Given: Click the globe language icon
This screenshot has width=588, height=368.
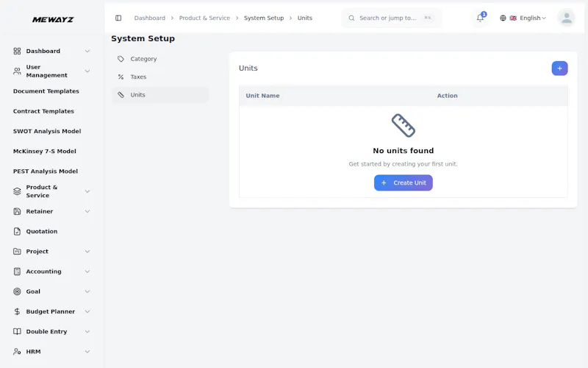Looking at the screenshot, I should tap(503, 18).
